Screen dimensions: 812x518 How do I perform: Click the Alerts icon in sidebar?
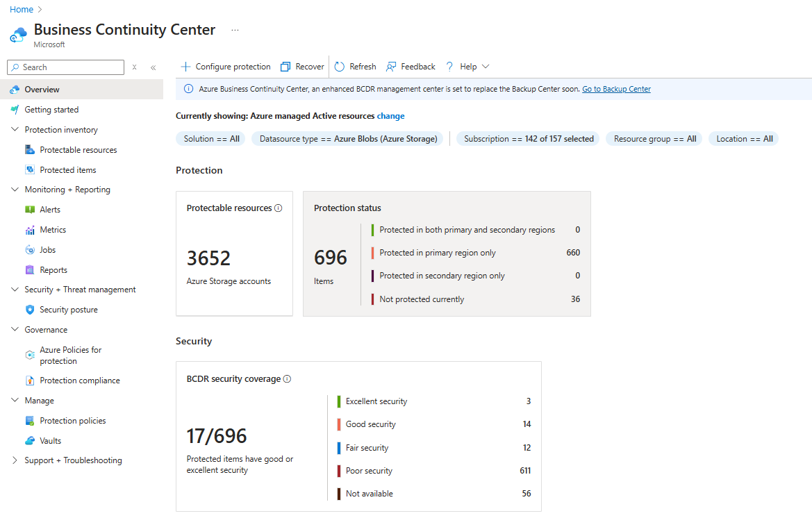click(30, 210)
